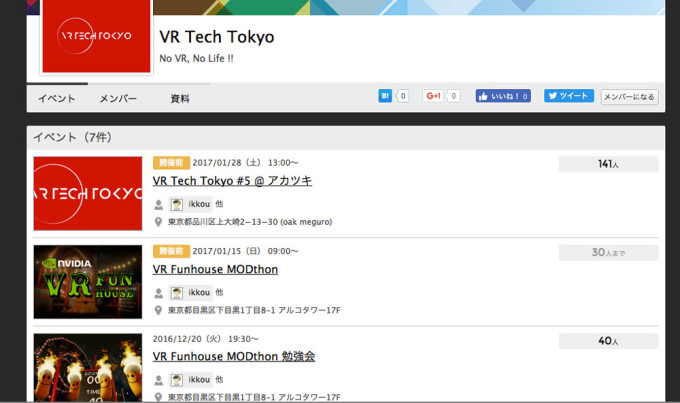680x403 pixels.
Task: Open the VR Funhouse MODthon 勉強会 thumbnail
Action: [x=88, y=367]
